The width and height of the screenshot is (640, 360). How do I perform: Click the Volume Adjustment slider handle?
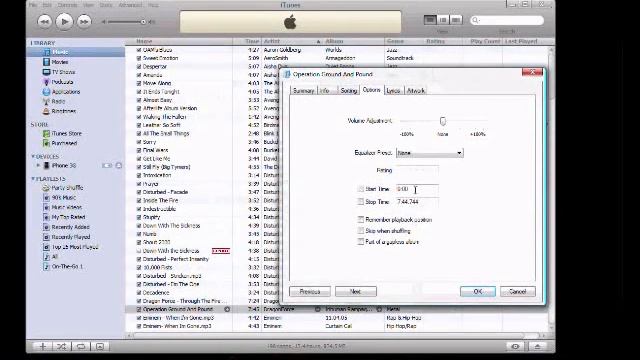pos(443,121)
